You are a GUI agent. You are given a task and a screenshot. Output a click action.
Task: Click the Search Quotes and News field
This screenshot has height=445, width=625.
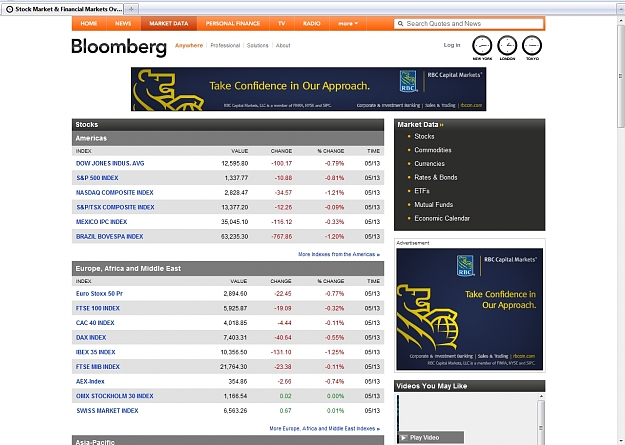469,24
